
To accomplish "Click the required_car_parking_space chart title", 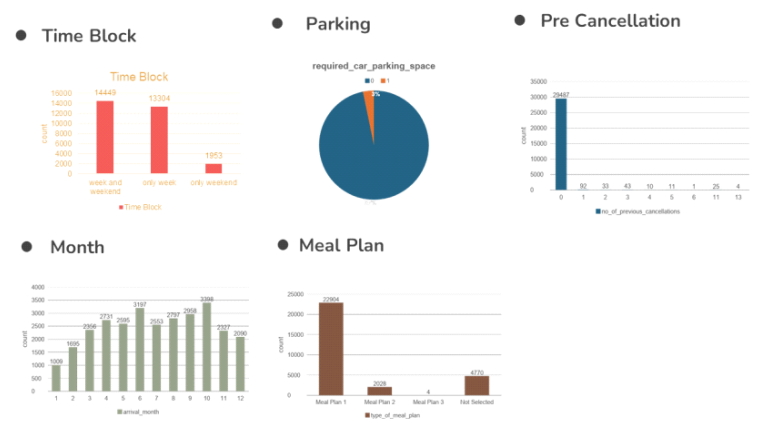I will tap(374, 66).
